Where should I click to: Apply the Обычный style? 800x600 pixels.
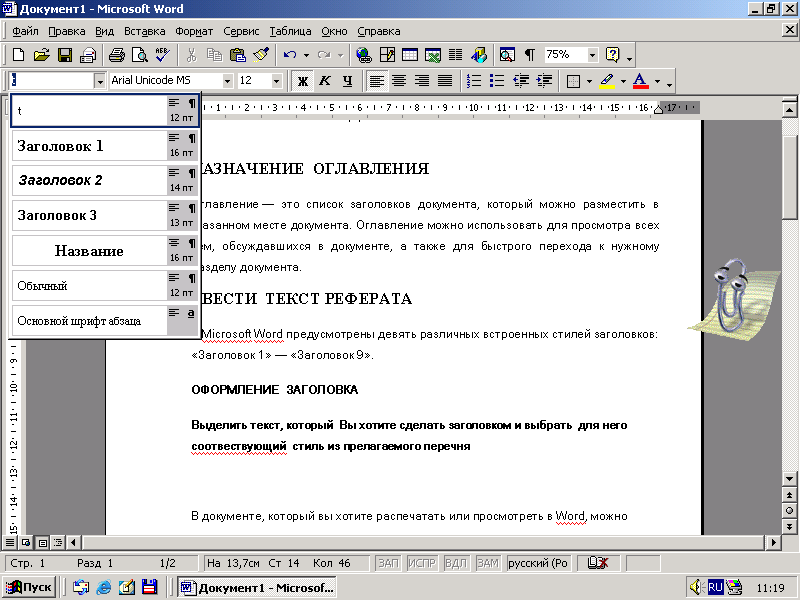pyautogui.click(x=105, y=286)
